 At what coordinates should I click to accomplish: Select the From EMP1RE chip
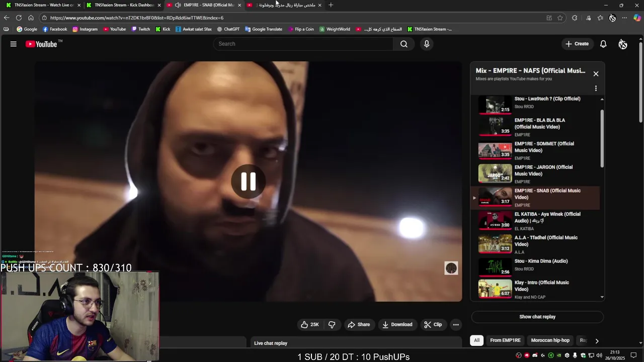pyautogui.click(x=505, y=340)
